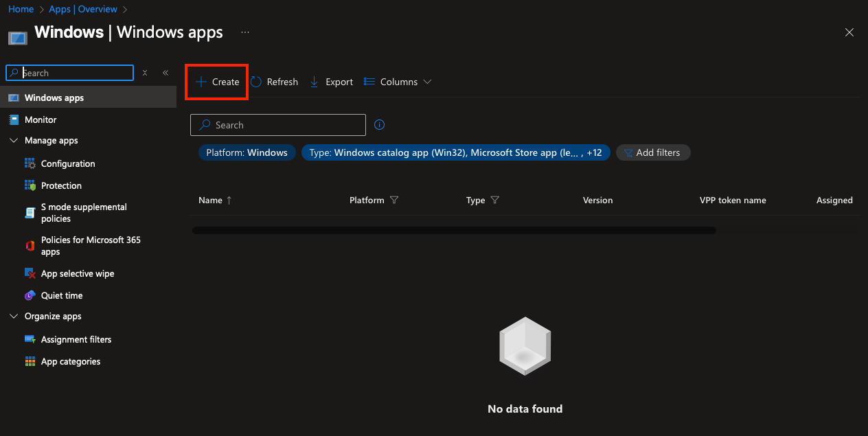Click the horizontal scrollbar under headers
The width and height of the screenshot is (868, 436).
click(x=454, y=231)
